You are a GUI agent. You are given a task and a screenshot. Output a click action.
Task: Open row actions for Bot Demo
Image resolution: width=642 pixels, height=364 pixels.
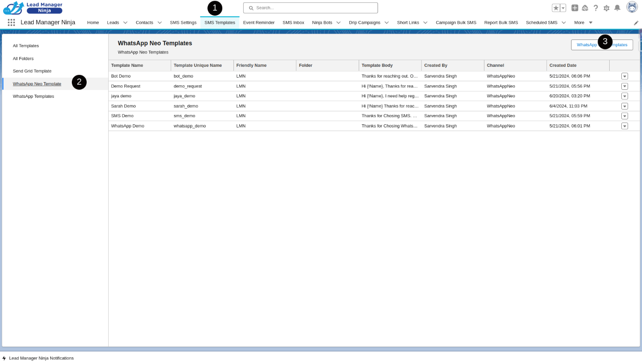(x=624, y=76)
